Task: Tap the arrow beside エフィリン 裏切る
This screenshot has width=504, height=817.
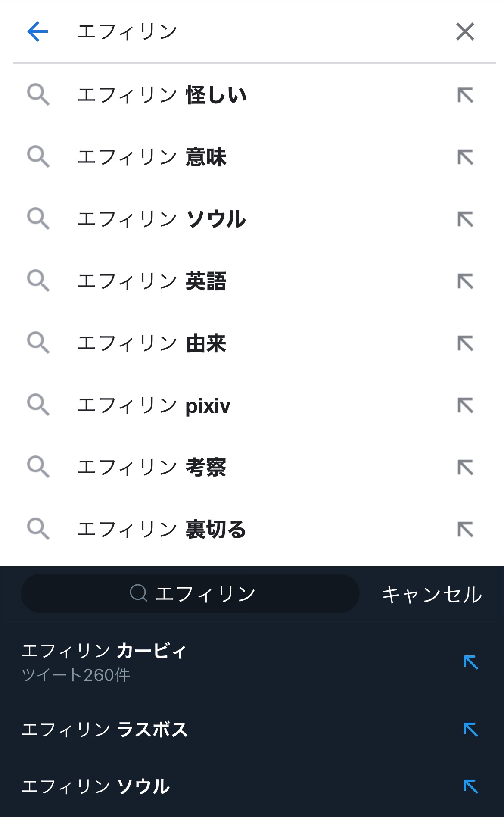Action: (465, 530)
